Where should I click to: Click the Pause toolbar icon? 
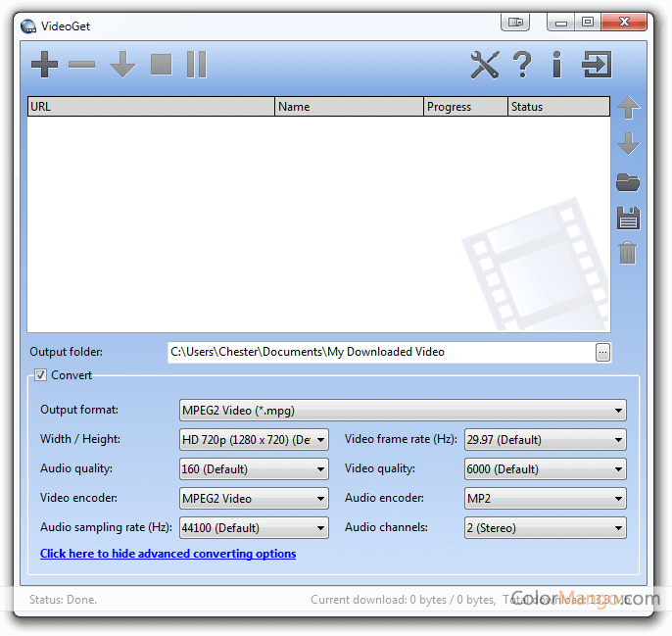(x=197, y=65)
